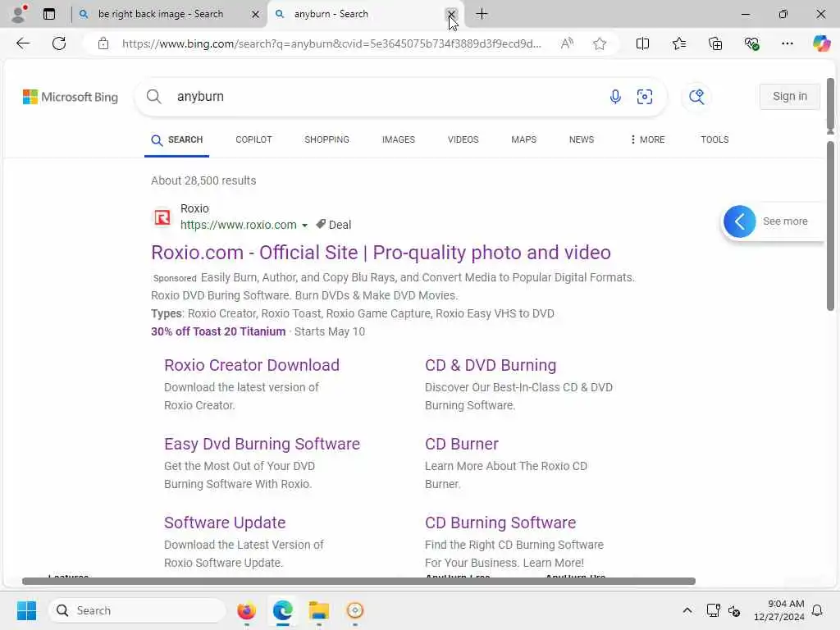840x630 pixels.
Task: Click the Deal tag
Action: 334,225
